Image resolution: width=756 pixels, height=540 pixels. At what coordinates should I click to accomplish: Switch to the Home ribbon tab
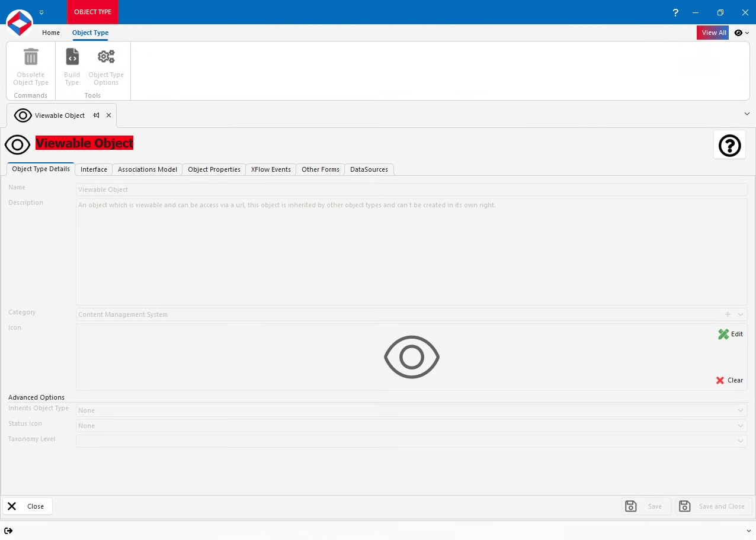tap(50, 33)
